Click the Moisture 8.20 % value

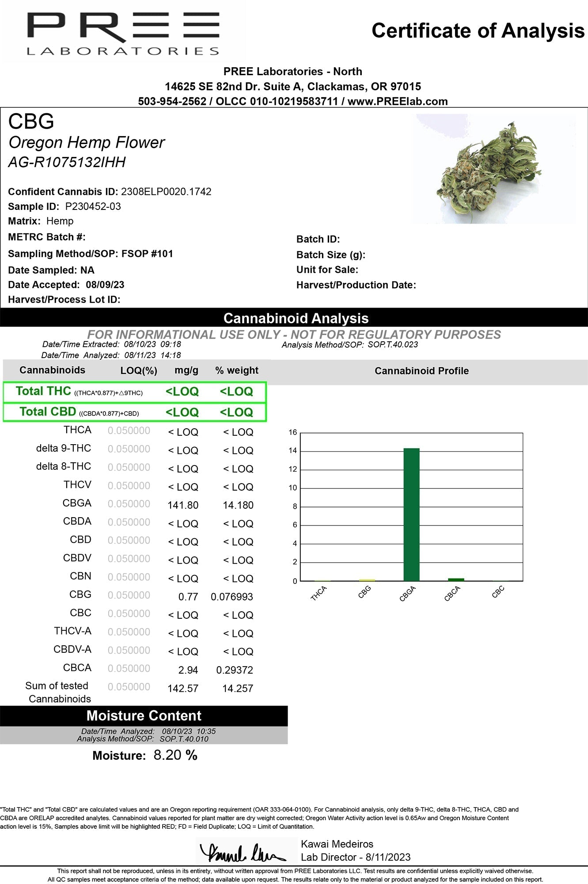click(x=175, y=755)
